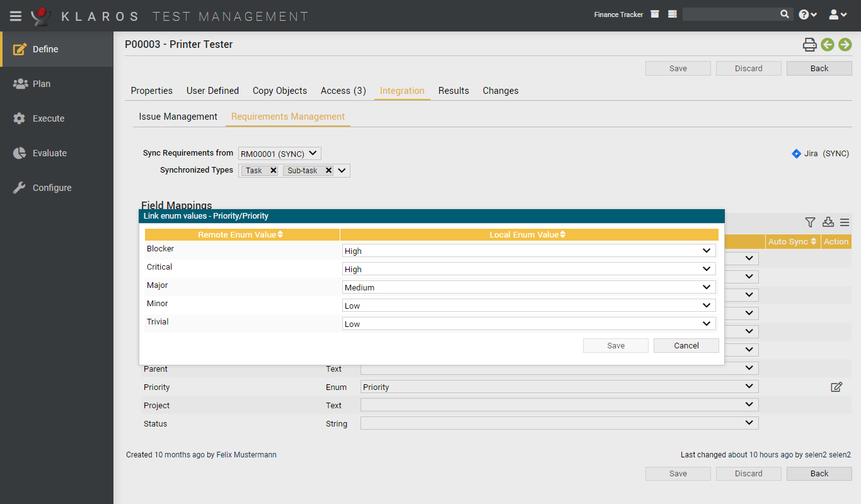Navigate to previous item using green left arrow

coord(828,45)
